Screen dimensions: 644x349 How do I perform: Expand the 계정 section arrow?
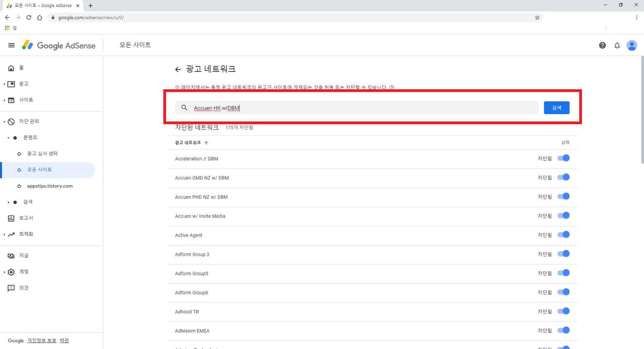[4, 272]
